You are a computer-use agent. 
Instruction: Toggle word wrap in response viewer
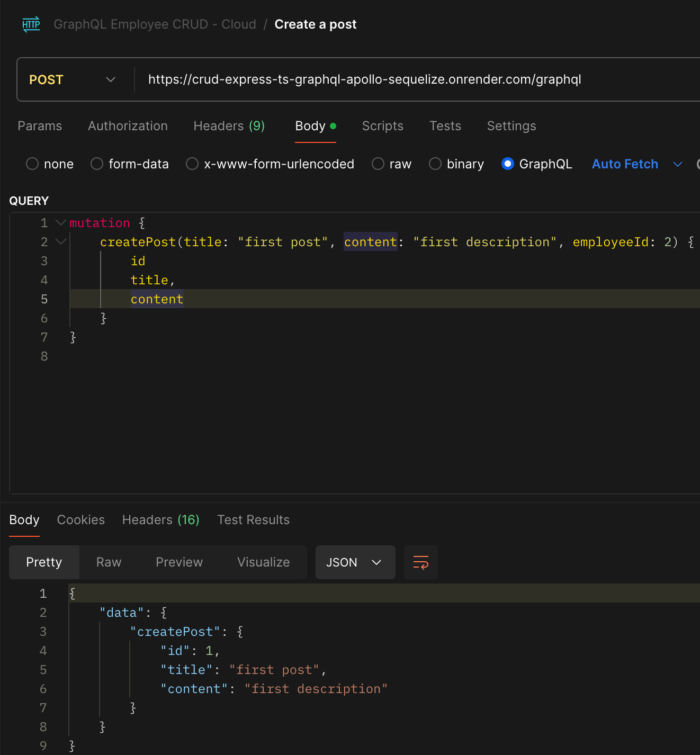point(421,562)
